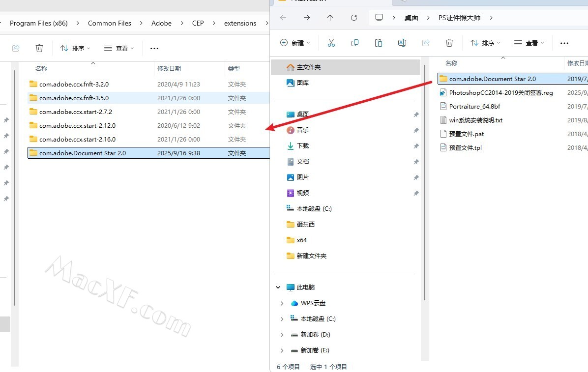Open the 排序 dropdown in the PS证件照大师 window

(x=485, y=43)
